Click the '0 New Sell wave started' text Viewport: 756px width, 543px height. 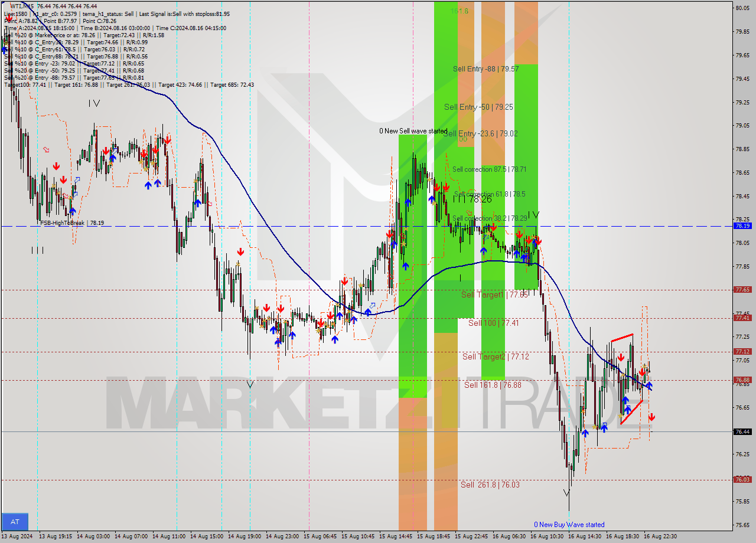pyautogui.click(x=413, y=131)
